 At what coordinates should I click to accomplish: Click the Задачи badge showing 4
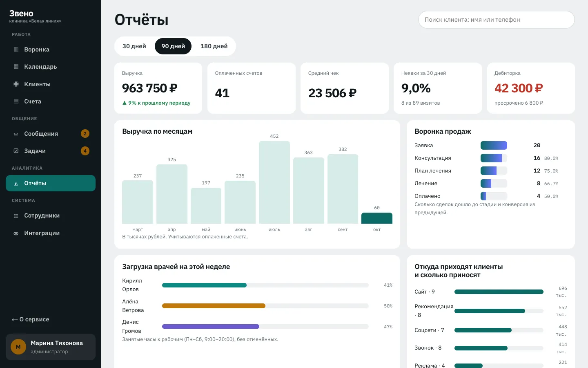(85, 151)
